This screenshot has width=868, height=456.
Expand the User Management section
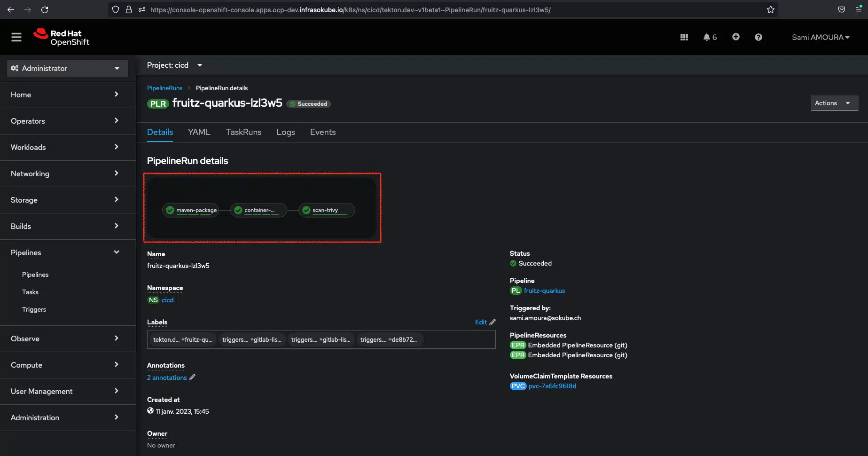(68, 391)
